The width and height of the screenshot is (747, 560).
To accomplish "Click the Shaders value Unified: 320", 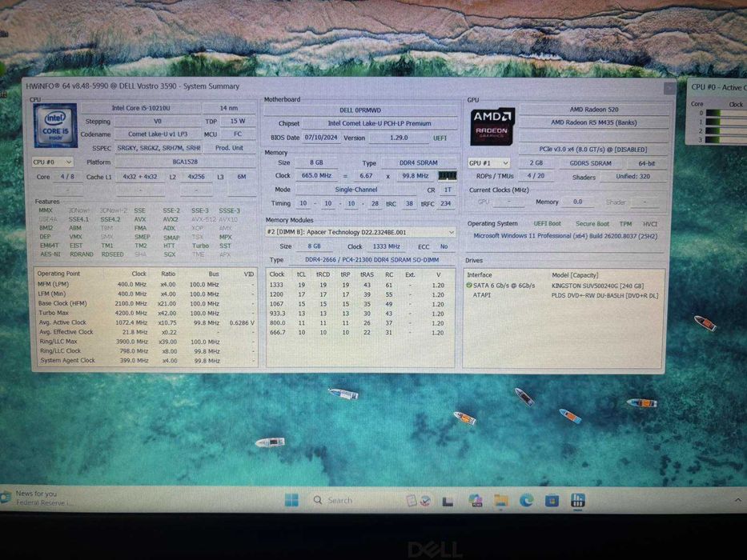I will [633, 176].
